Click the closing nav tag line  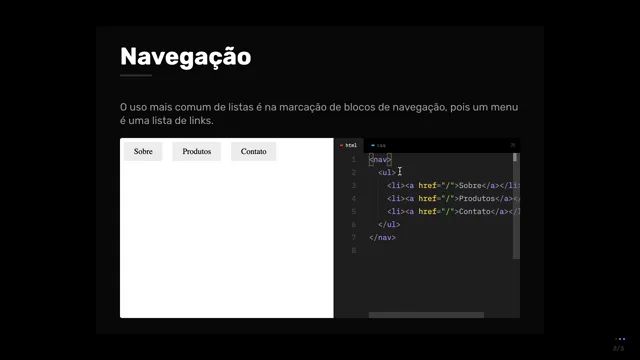tap(382, 238)
